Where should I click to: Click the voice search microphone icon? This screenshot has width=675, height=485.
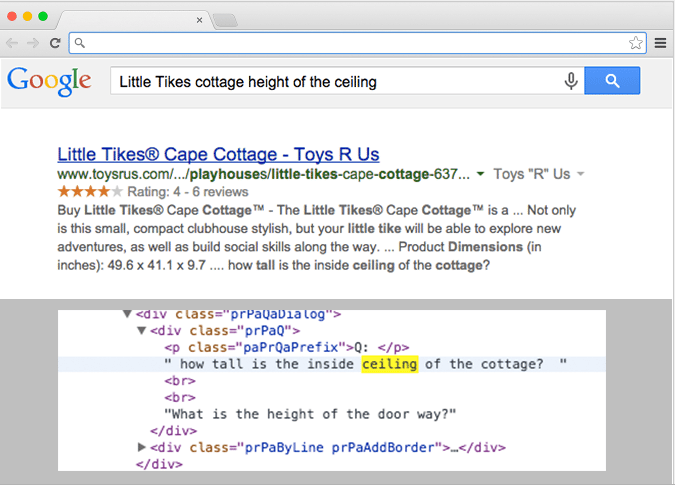click(x=571, y=81)
